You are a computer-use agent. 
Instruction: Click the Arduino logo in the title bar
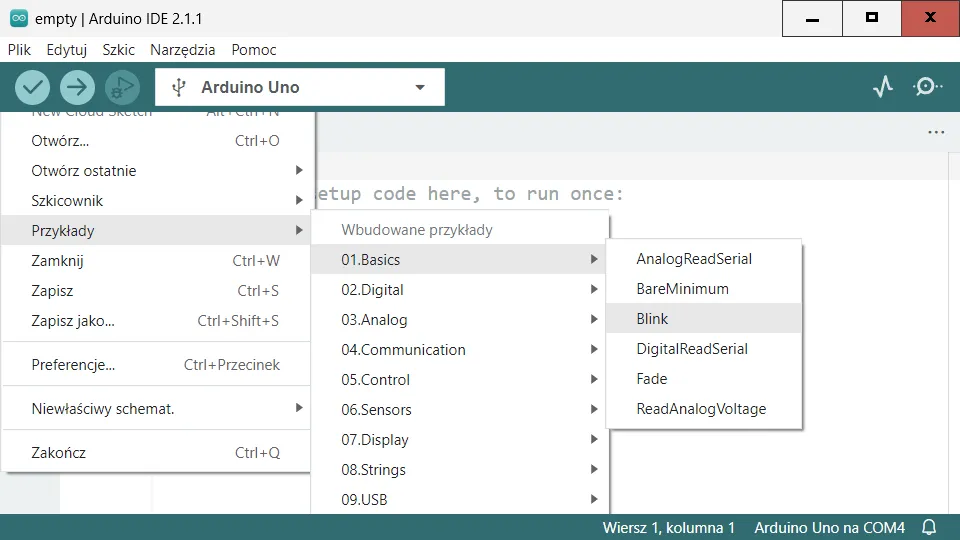[x=19, y=18]
